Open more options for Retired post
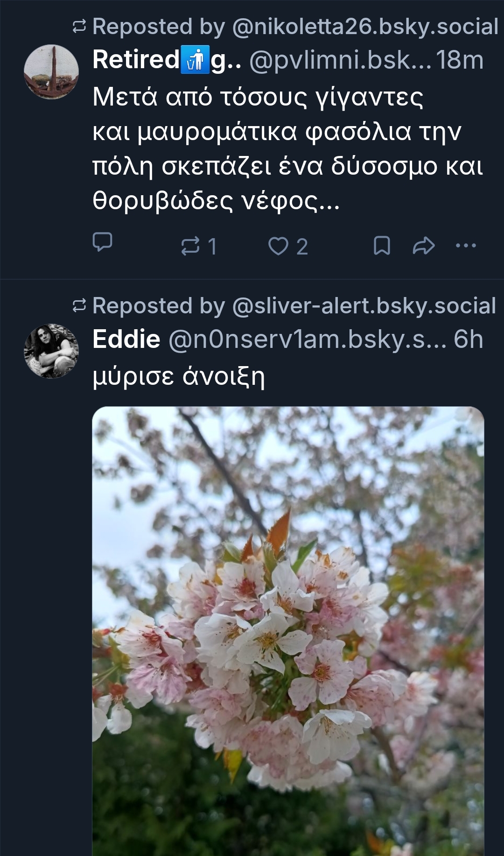Image resolution: width=504 pixels, height=856 pixels. [466, 246]
